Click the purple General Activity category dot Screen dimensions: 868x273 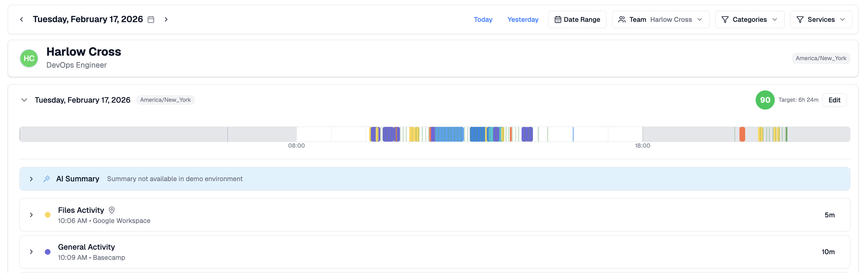coord(48,252)
